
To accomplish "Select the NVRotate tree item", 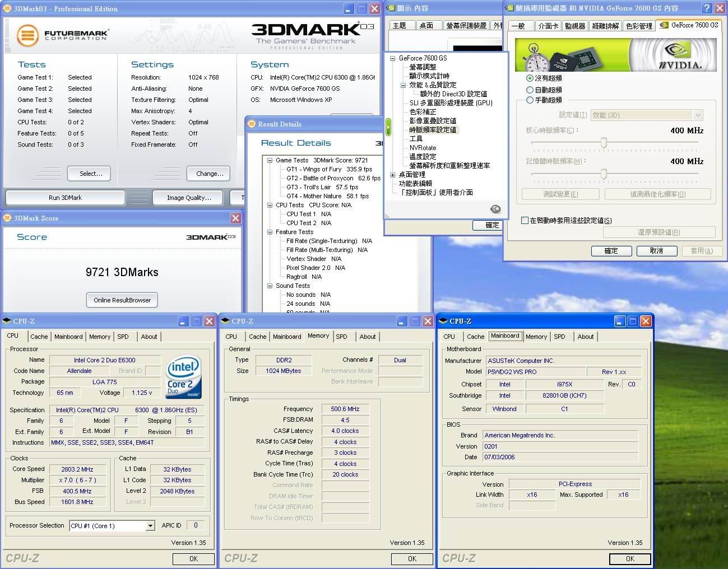I will click(x=423, y=148).
